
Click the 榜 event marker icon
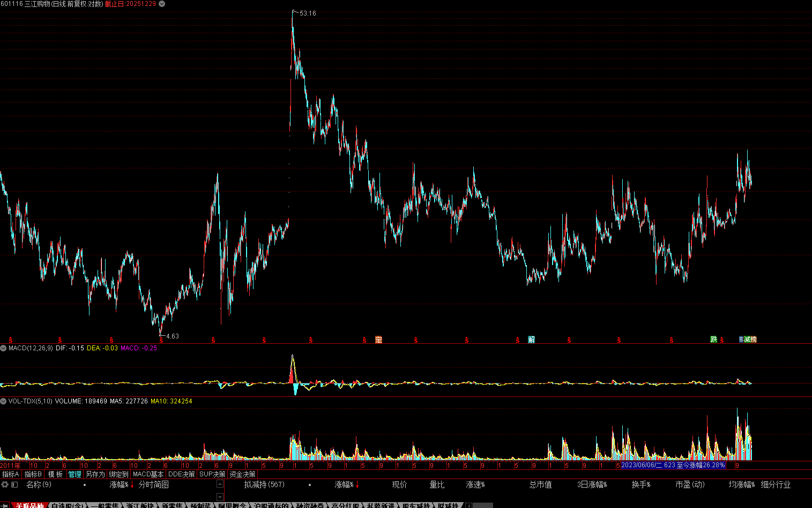click(x=754, y=340)
